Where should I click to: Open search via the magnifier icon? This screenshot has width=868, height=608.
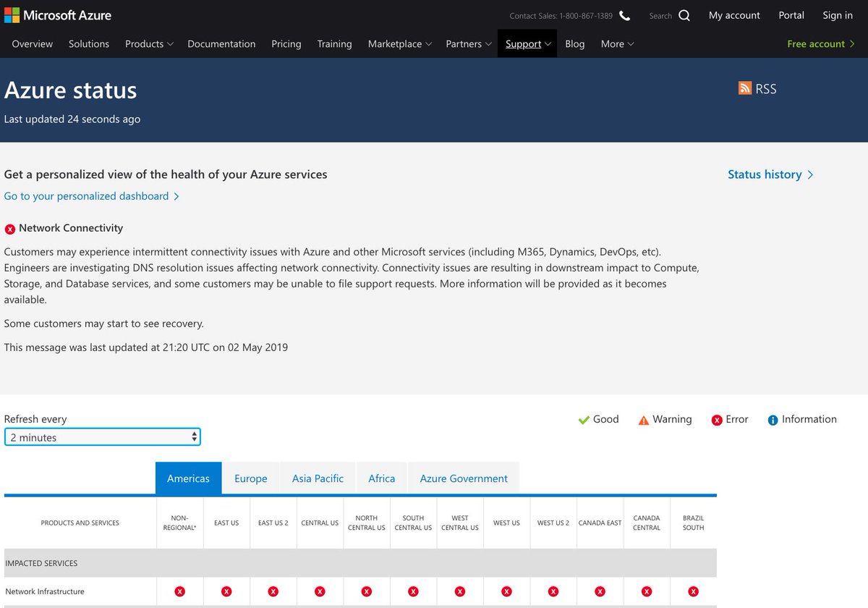(x=684, y=16)
